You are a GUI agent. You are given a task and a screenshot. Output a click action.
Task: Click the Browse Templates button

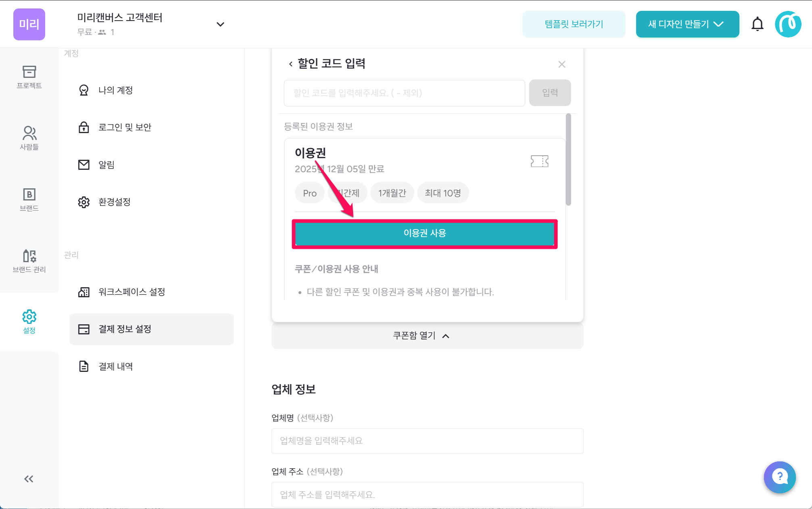click(x=573, y=24)
